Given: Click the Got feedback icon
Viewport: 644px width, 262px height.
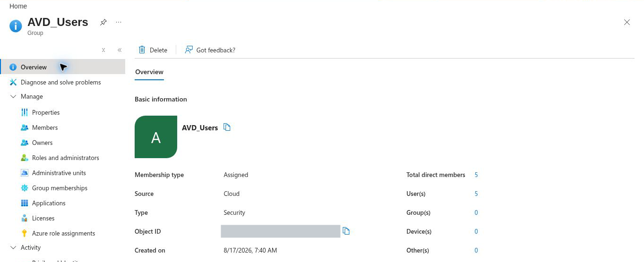Looking at the screenshot, I should tap(189, 50).
